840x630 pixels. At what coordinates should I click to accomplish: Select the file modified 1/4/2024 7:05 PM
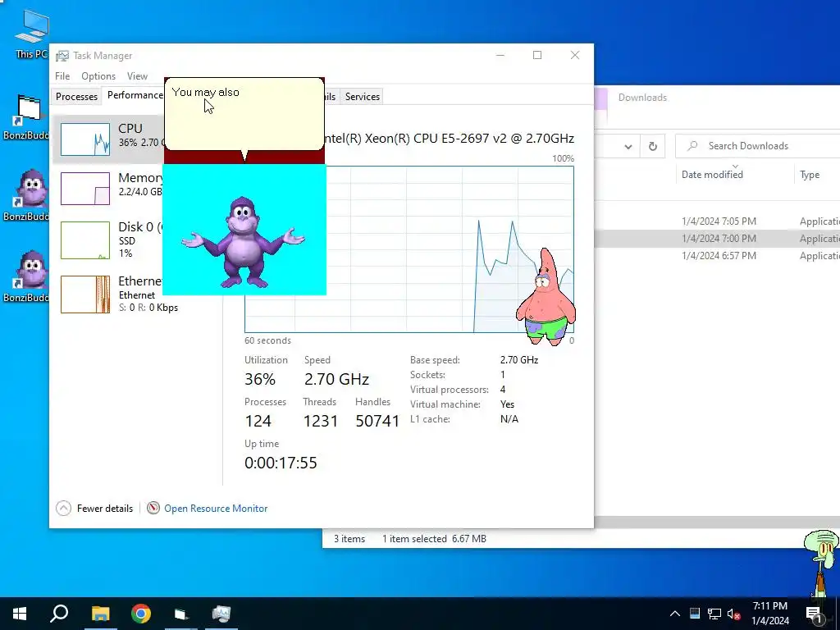tap(718, 221)
